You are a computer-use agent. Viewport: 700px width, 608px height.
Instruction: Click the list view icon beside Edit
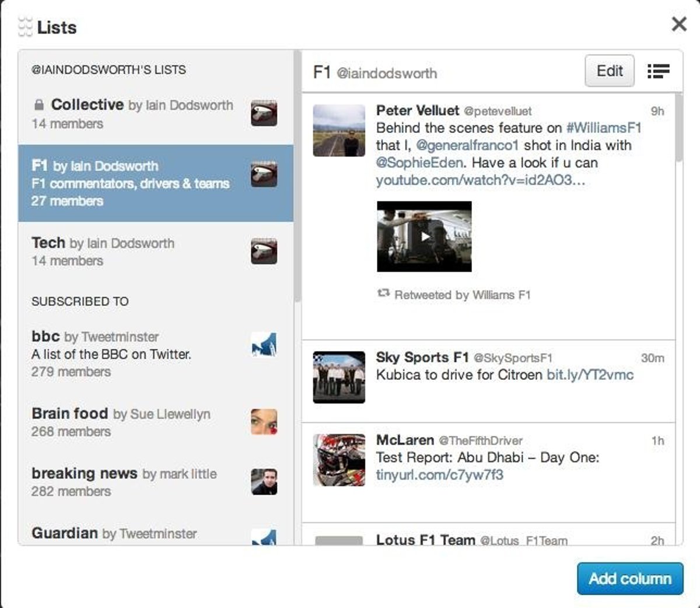(659, 71)
